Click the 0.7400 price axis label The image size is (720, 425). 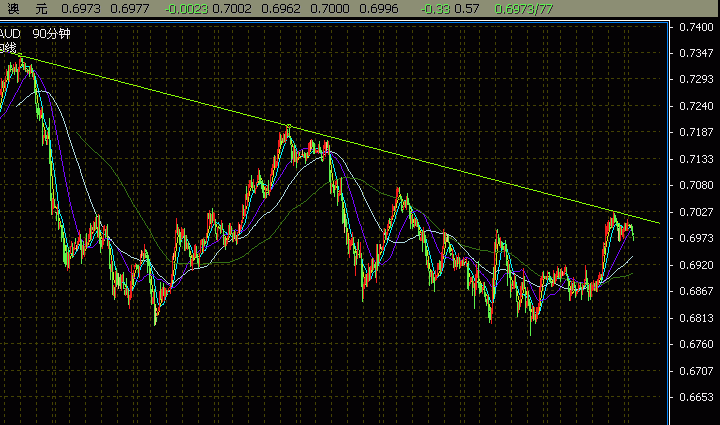pyautogui.click(x=696, y=27)
